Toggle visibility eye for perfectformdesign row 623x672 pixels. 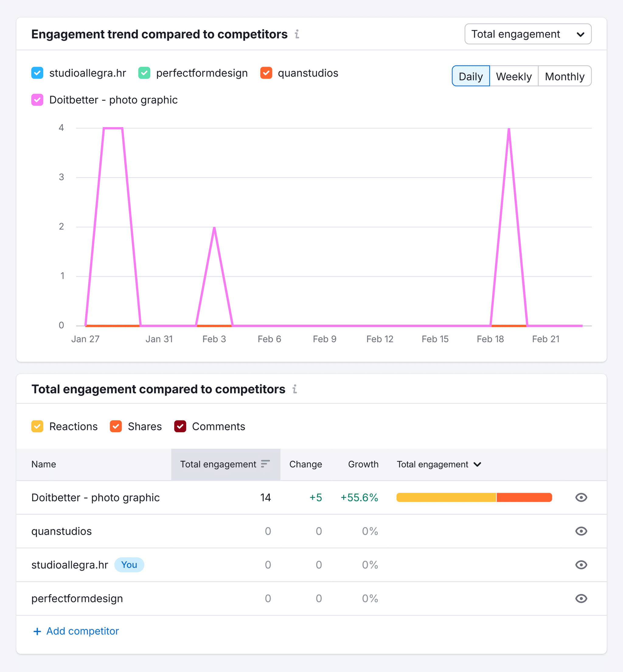(581, 598)
